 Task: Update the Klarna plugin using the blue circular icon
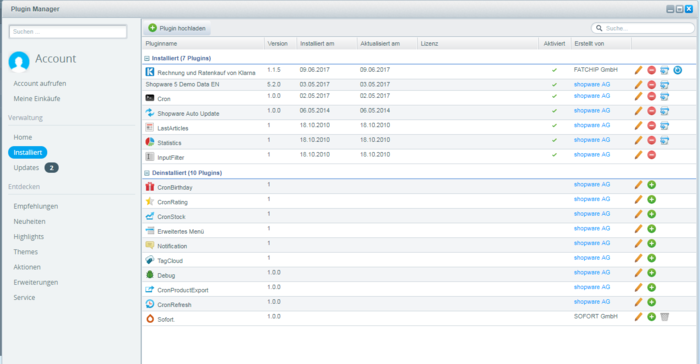pyautogui.click(x=678, y=70)
